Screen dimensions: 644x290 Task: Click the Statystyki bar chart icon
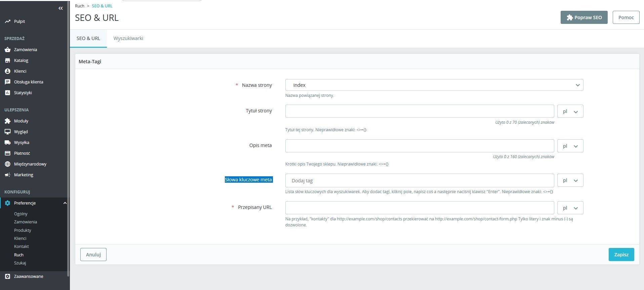point(7,93)
